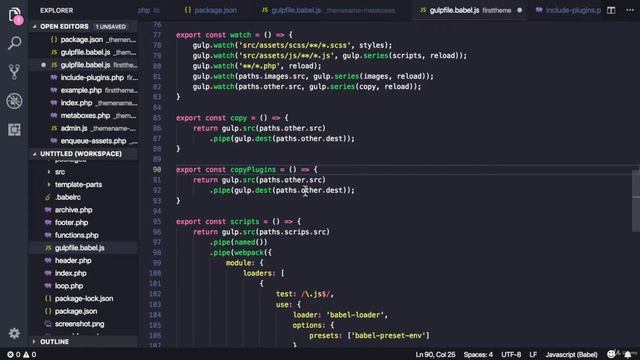This screenshot has height=360, width=640.
Task: Click unsaved dot beside gulpfile.babel.js in Open Editors
Action: [x=43, y=65]
